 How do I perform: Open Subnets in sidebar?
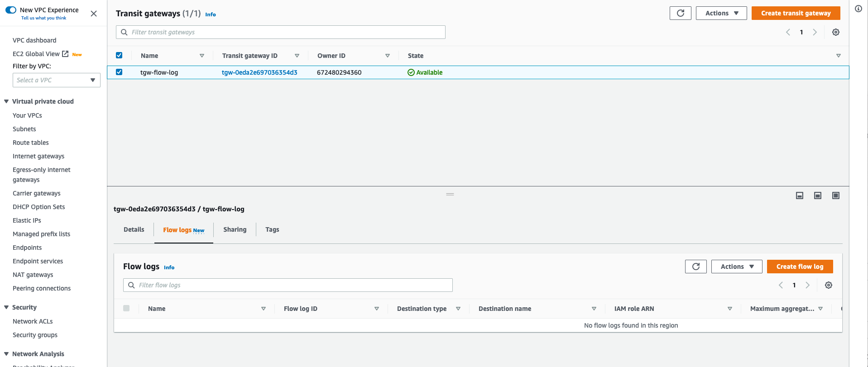(24, 129)
